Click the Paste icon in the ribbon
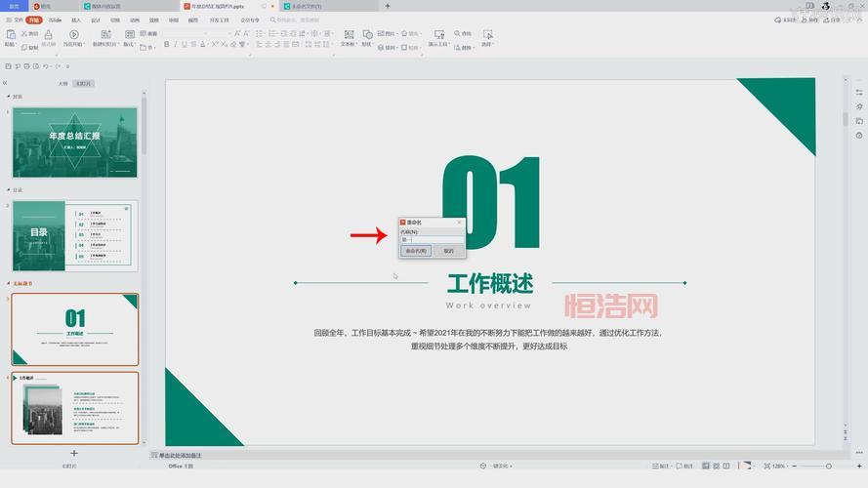 click(x=9, y=34)
